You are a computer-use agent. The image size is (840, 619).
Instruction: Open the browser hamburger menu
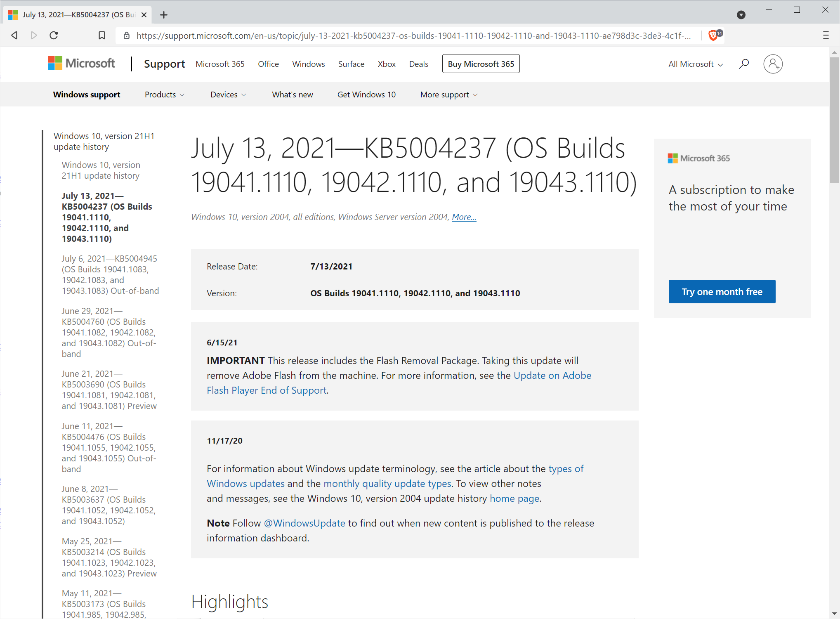(x=826, y=35)
